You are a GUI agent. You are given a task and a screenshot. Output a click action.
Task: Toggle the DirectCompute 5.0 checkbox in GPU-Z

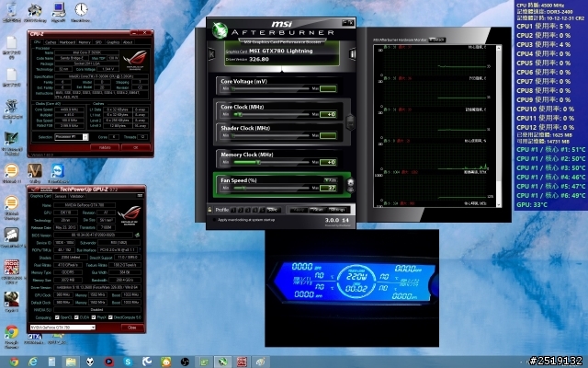click(110, 317)
